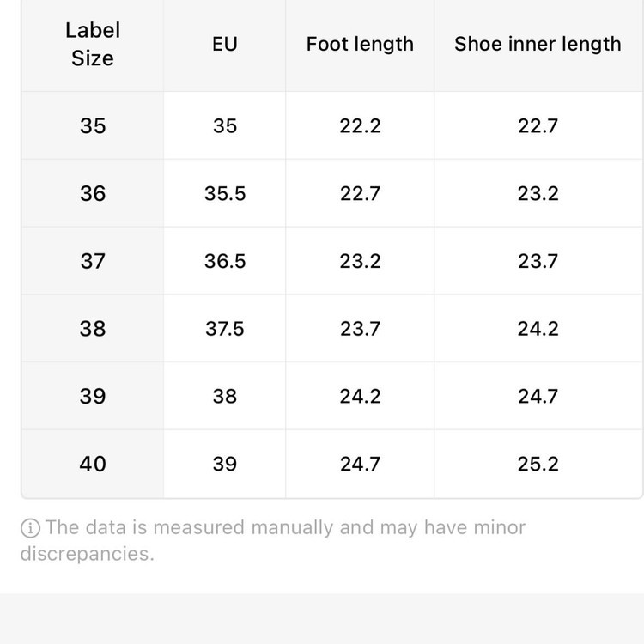Click the info icon beside the measurement note
The height and width of the screenshot is (644, 644).
[x=30, y=528]
